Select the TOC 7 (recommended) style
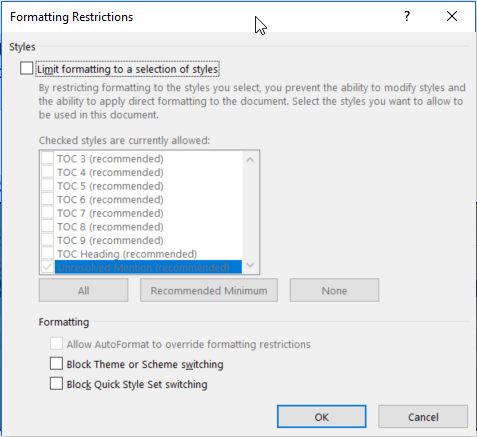This screenshot has width=477, height=437. (x=110, y=213)
